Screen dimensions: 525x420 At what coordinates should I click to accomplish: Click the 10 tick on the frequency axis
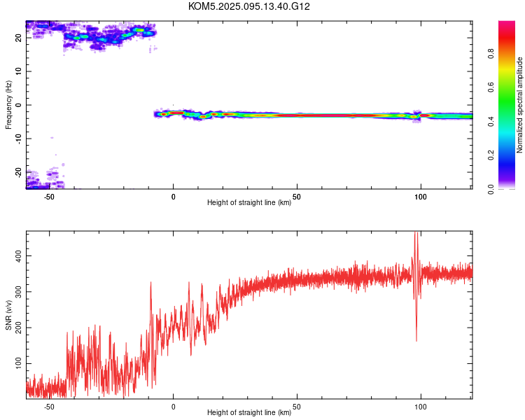[x=18, y=71]
